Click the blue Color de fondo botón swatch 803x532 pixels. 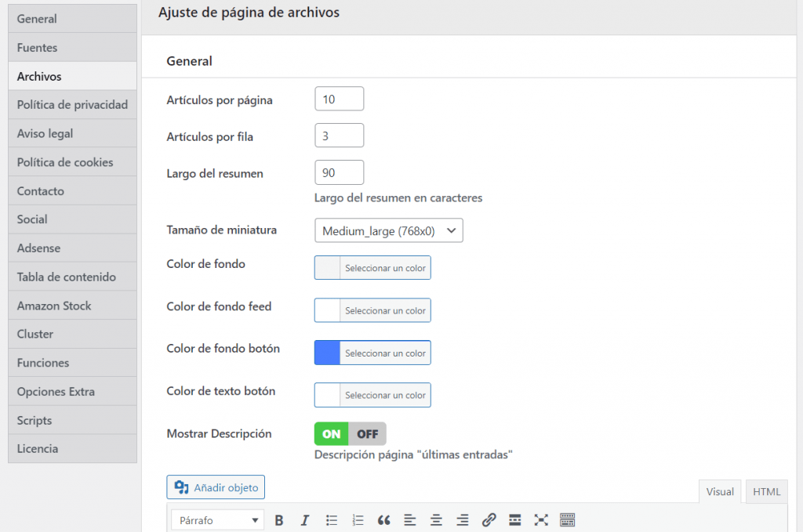tap(327, 353)
